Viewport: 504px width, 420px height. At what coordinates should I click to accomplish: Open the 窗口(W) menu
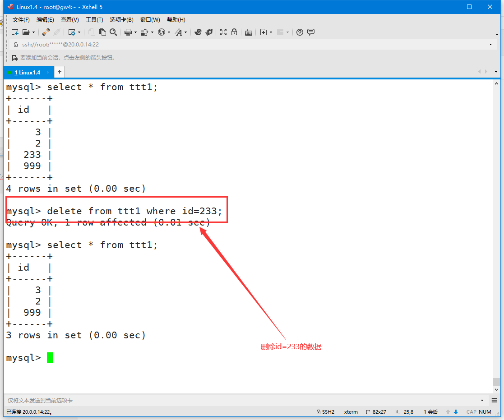pyautogui.click(x=150, y=19)
